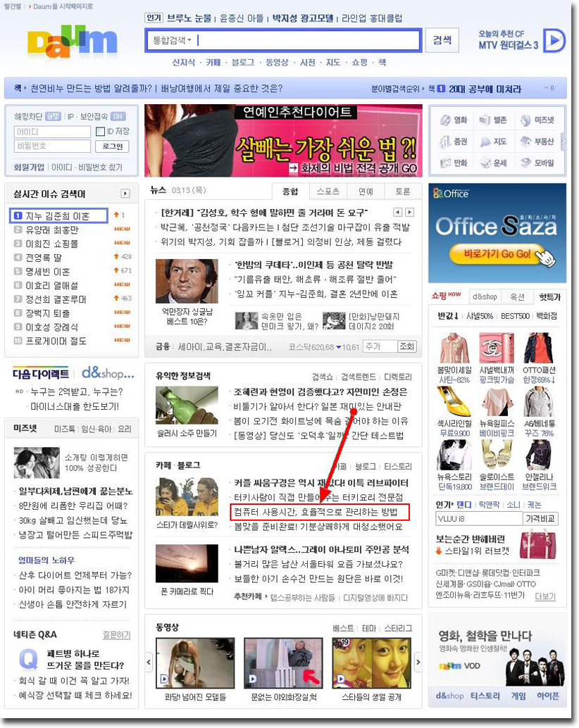Select the 핫특가 shopping tab

tap(549, 296)
